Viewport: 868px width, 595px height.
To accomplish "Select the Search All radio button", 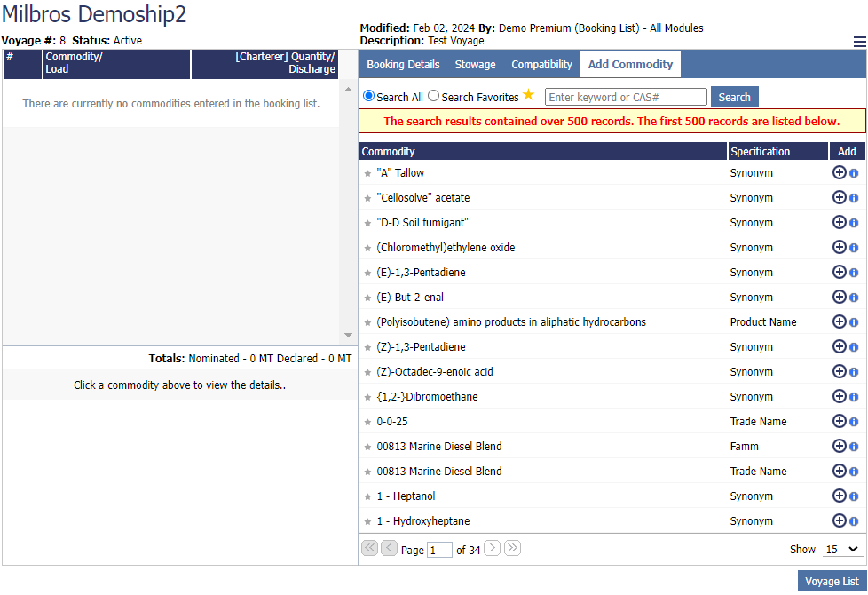I will [x=369, y=96].
